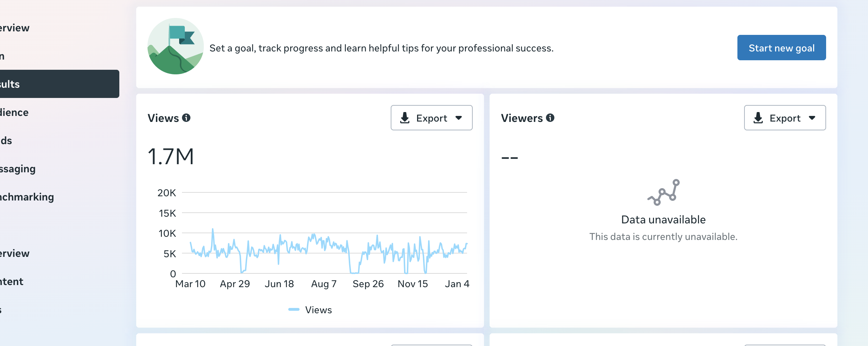Click the Data unavailable graph icon
Viewport: 868px width, 346px height.
point(663,192)
